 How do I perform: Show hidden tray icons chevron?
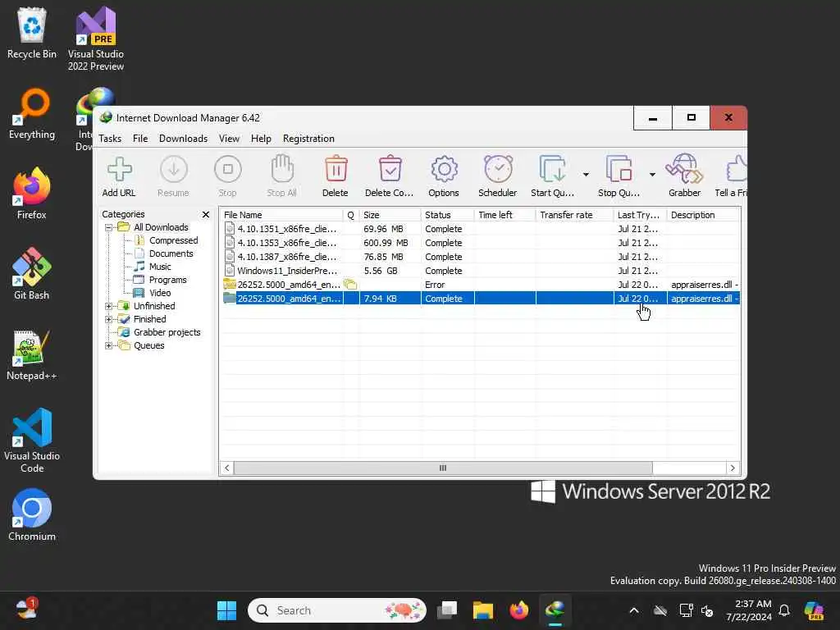pos(634,610)
